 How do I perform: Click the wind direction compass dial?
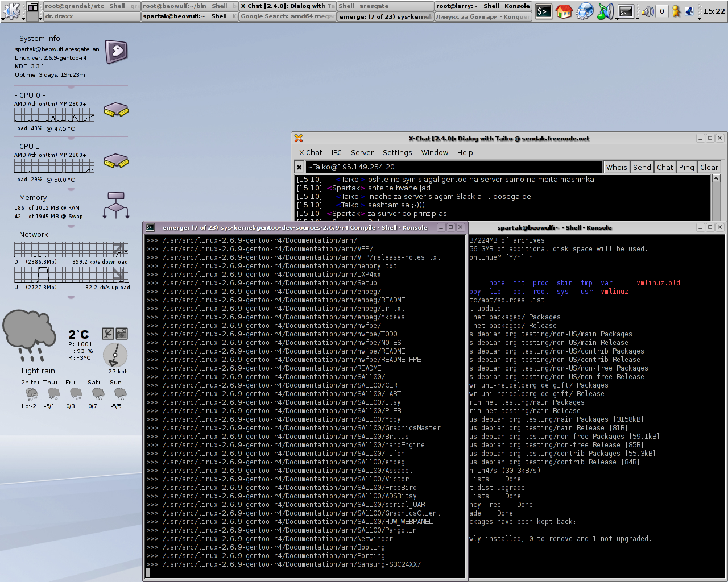tap(115, 355)
